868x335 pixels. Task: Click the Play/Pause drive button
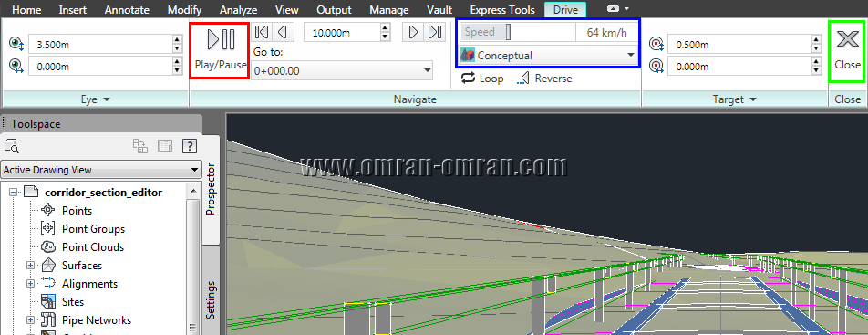[x=220, y=49]
